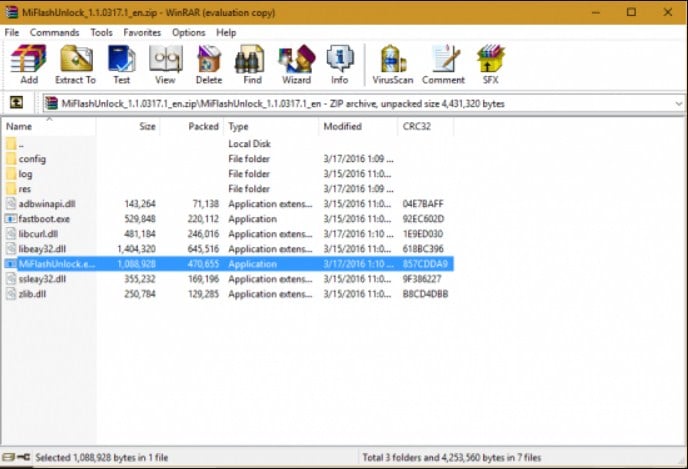Viewport: 688px width, 469px height.
Task: Click the Extract To toolbar icon
Action: click(x=75, y=64)
